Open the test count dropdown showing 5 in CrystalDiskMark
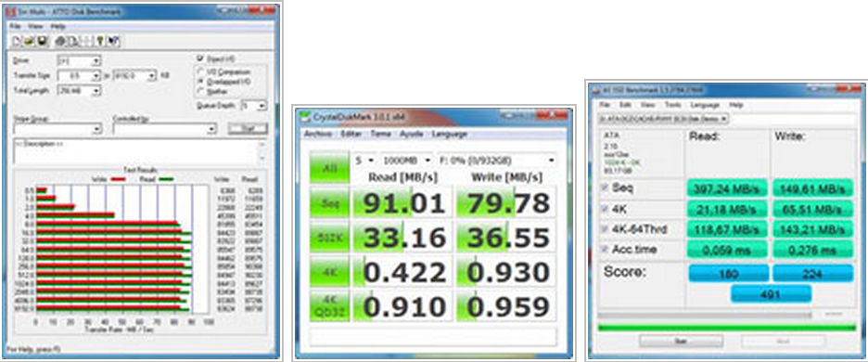The width and height of the screenshot is (868, 362). [364, 161]
